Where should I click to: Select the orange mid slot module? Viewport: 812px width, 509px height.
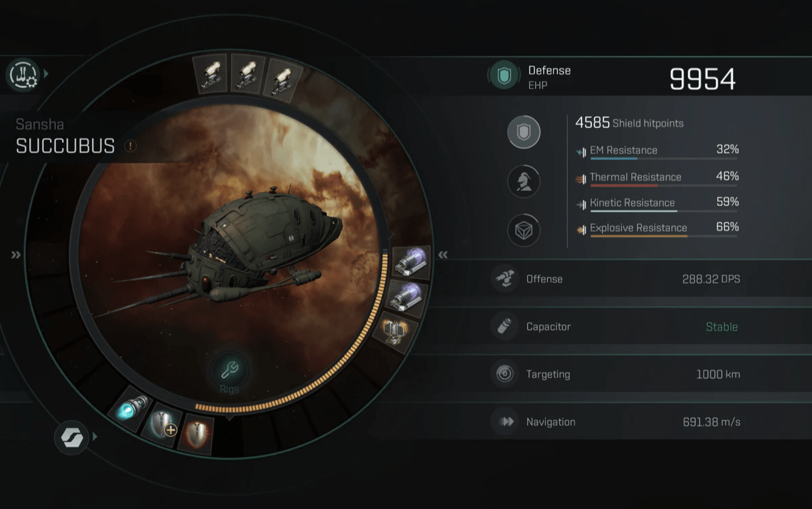[x=395, y=331]
